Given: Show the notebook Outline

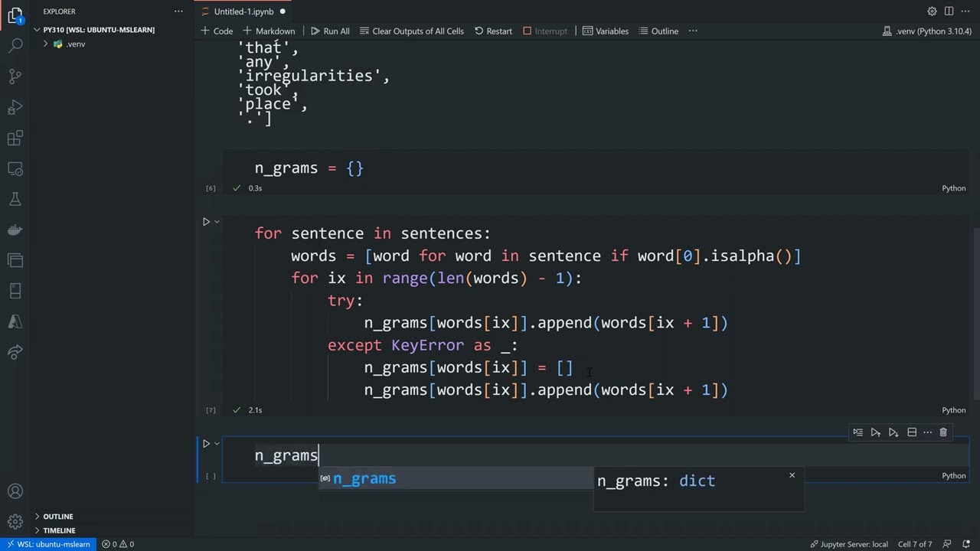Looking at the screenshot, I should coord(658,31).
